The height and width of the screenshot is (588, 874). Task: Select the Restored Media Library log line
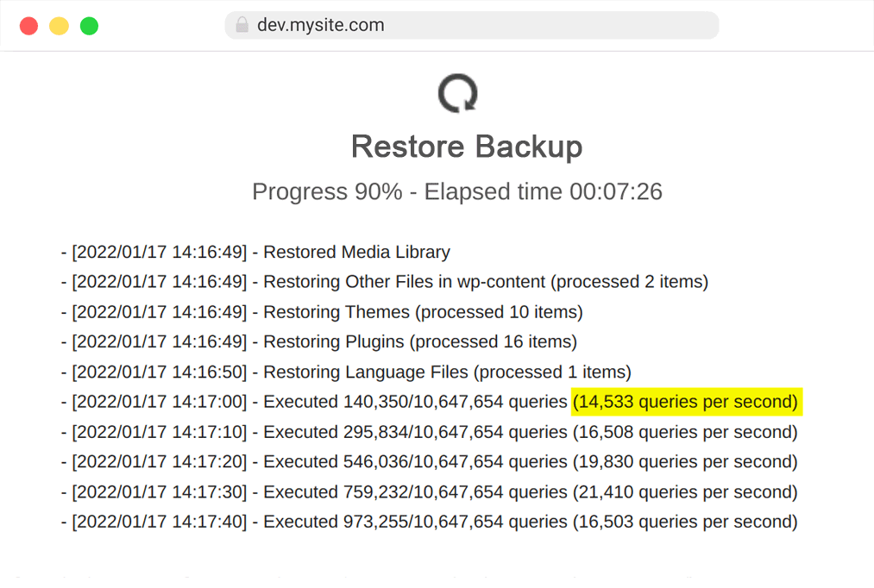255,252
